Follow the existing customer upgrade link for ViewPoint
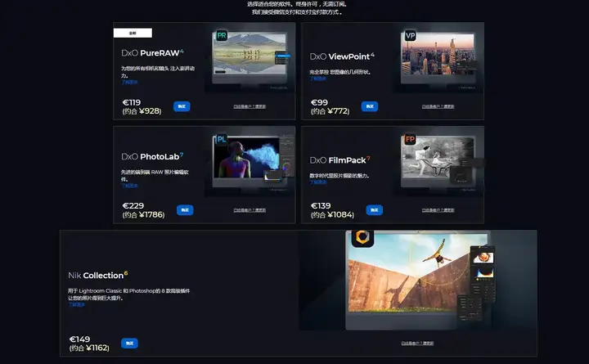Screen dimensions: 589x364 (438, 106)
